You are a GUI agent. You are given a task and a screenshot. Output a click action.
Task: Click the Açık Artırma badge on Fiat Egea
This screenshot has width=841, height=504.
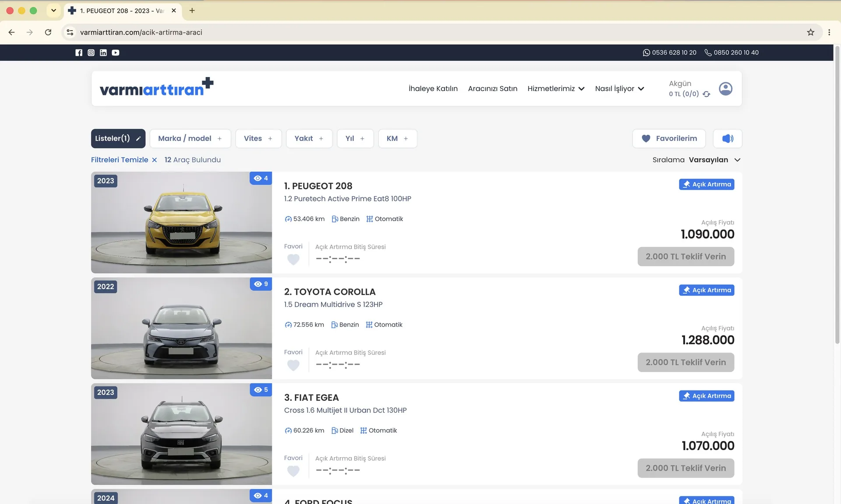click(707, 396)
